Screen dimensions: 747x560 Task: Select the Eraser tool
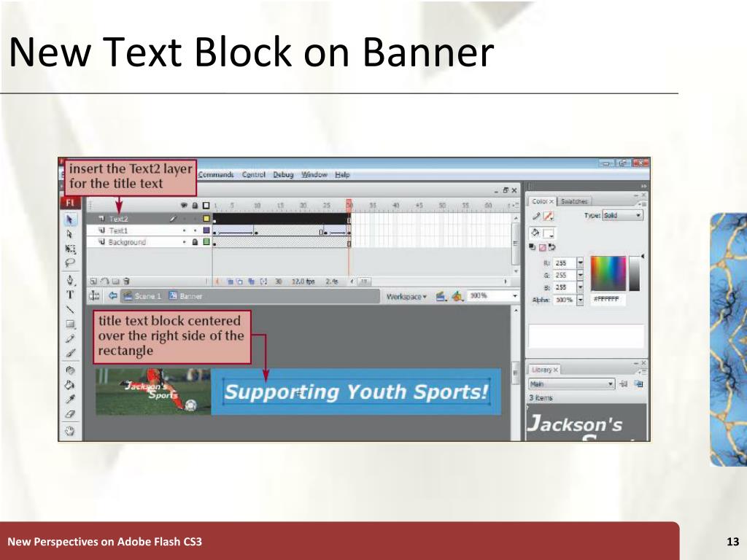pyautogui.click(x=70, y=414)
